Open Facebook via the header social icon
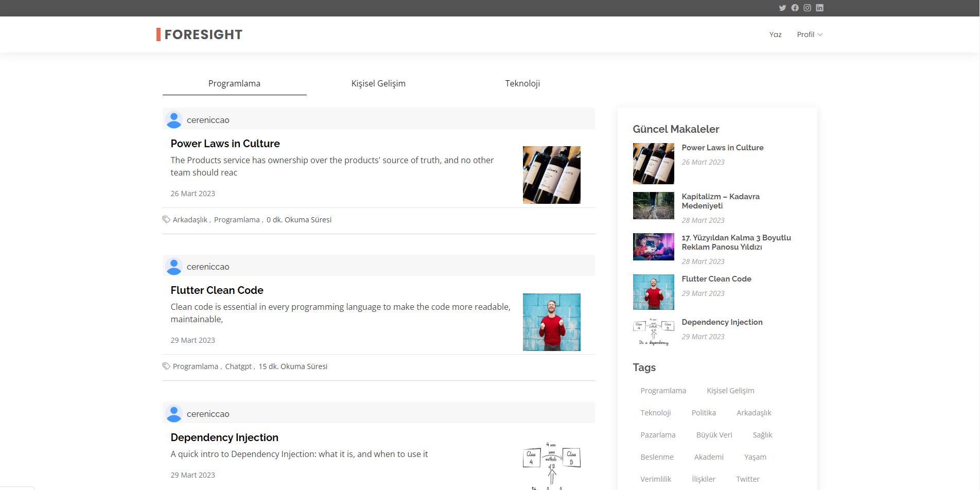This screenshot has height=490, width=980. click(x=794, y=8)
